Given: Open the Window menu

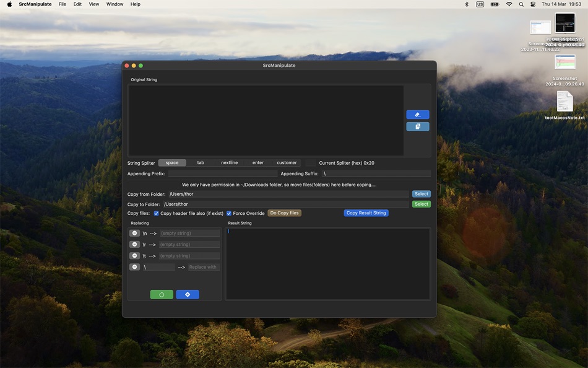Looking at the screenshot, I should click(115, 4).
